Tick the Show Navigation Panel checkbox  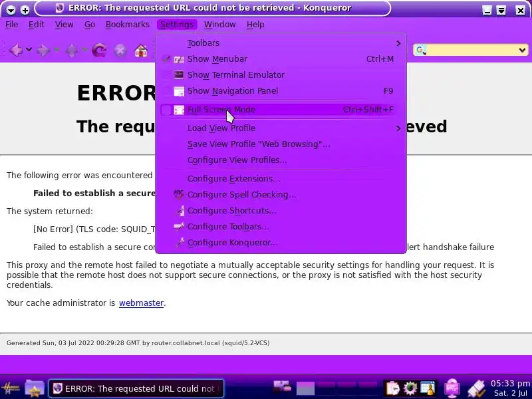166,91
